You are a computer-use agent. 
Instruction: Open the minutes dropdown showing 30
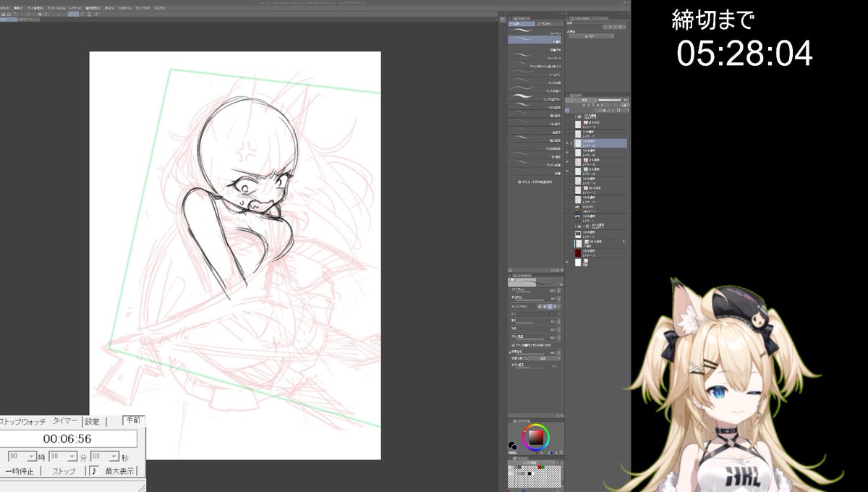73,457
